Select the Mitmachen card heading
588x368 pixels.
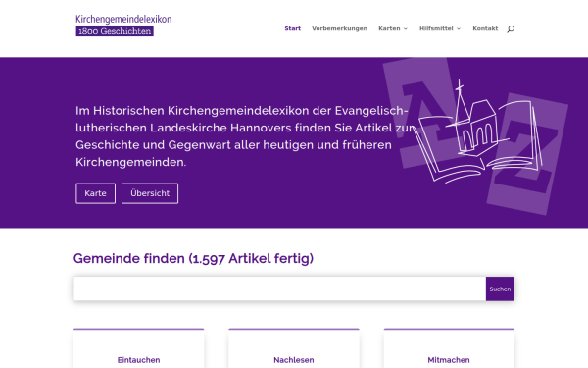pos(449,360)
